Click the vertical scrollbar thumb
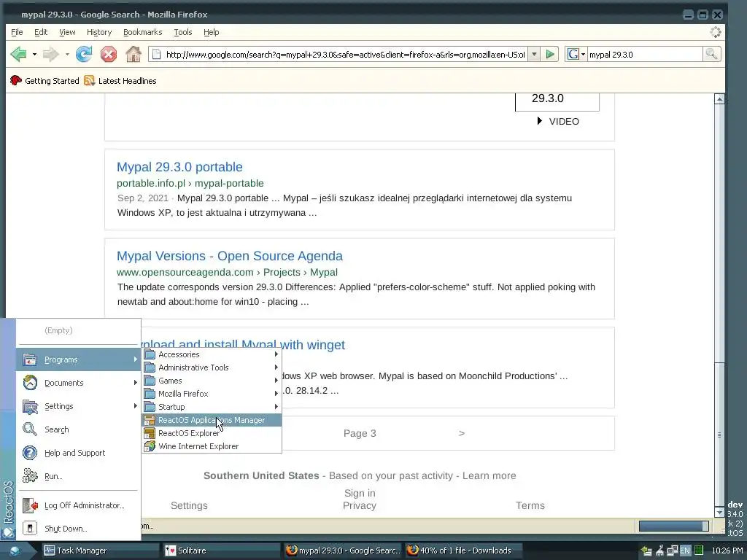The width and height of the screenshot is (747, 560). (x=719, y=435)
